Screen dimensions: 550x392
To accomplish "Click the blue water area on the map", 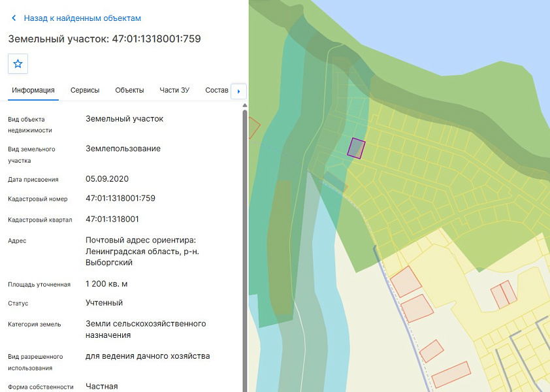I will (456, 31).
